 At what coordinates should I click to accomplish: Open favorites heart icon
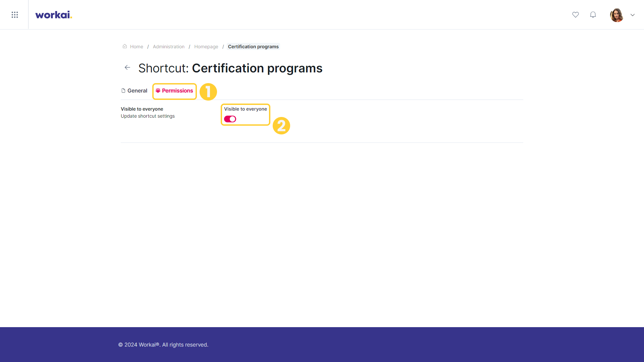(x=576, y=15)
